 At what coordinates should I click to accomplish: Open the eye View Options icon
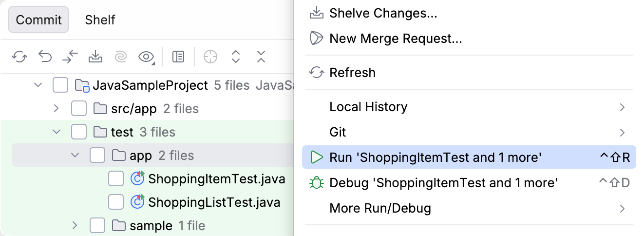pyautogui.click(x=146, y=57)
